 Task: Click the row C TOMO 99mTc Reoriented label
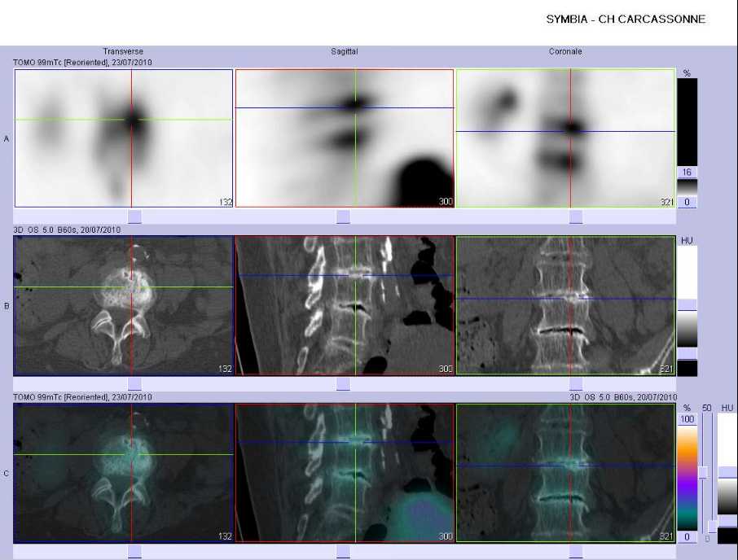[82, 397]
